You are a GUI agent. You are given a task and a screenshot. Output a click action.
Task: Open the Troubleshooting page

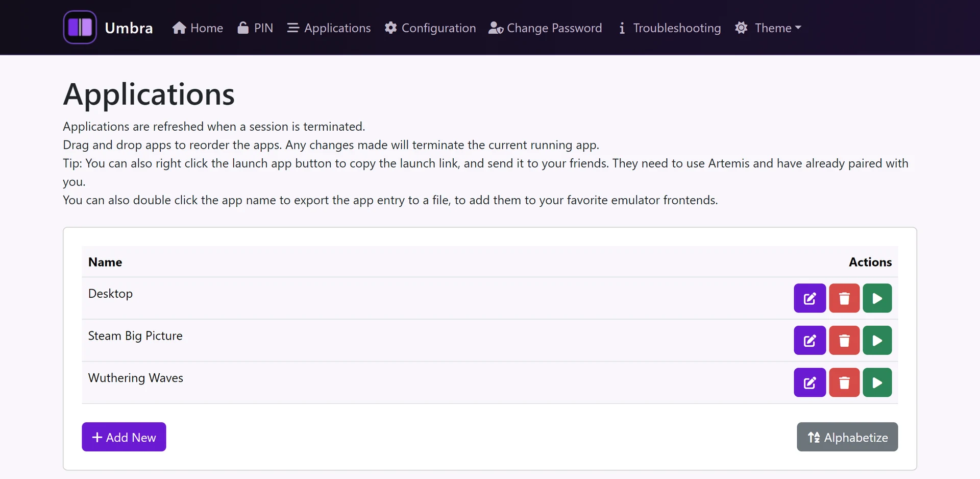[x=669, y=28]
